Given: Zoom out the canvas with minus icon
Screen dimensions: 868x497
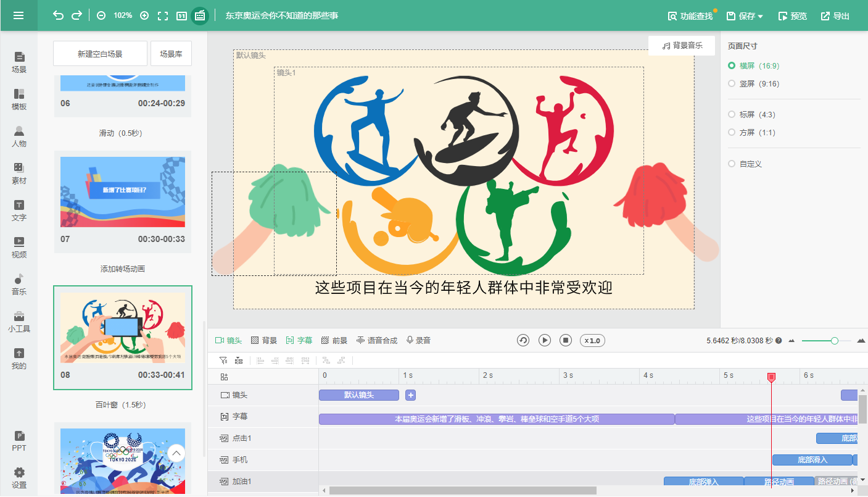Looking at the screenshot, I should tap(101, 15).
